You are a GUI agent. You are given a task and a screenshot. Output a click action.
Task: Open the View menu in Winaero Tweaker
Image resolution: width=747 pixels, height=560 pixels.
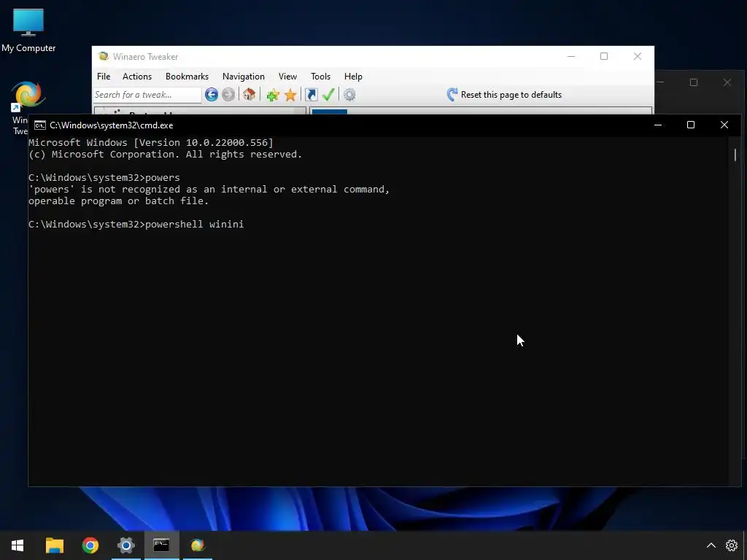[x=287, y=76]
